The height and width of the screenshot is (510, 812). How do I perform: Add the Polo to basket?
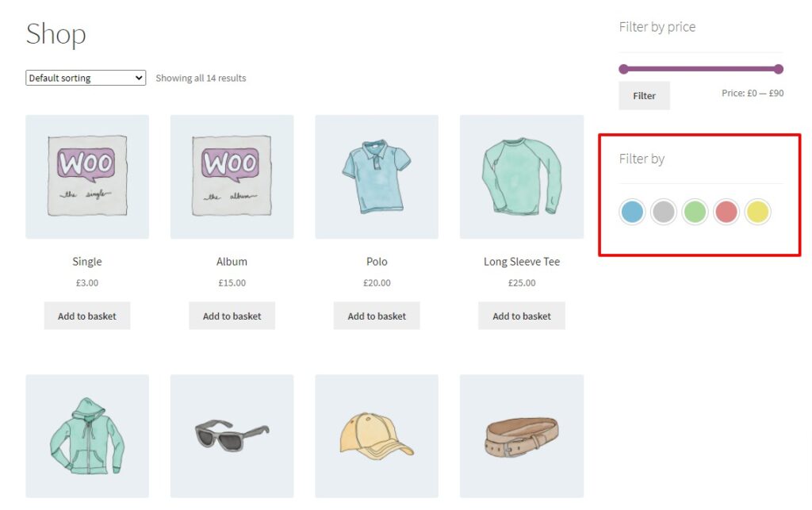tap(376, 315)
